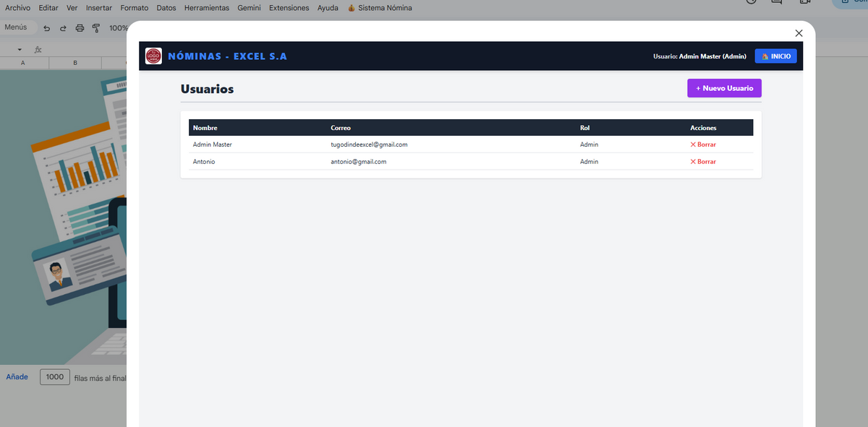Viewport: 868px width, 427px height.
Task: Open the Archivo menu
Action: pyautogui.click(x=17, y=8)
